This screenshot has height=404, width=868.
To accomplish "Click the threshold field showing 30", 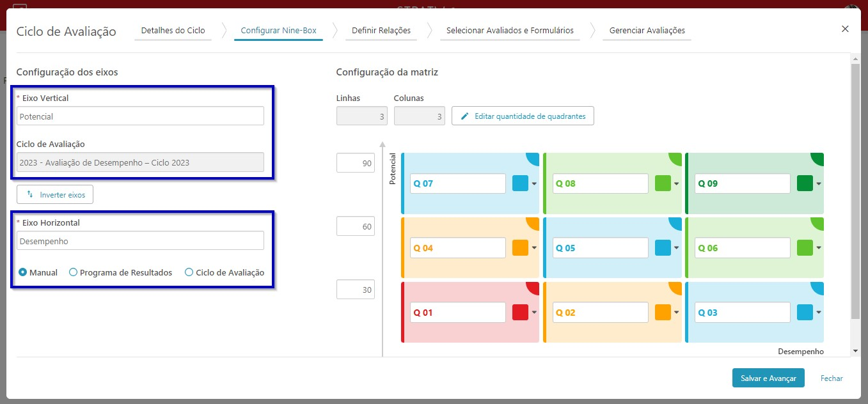I will pos(356,290).
